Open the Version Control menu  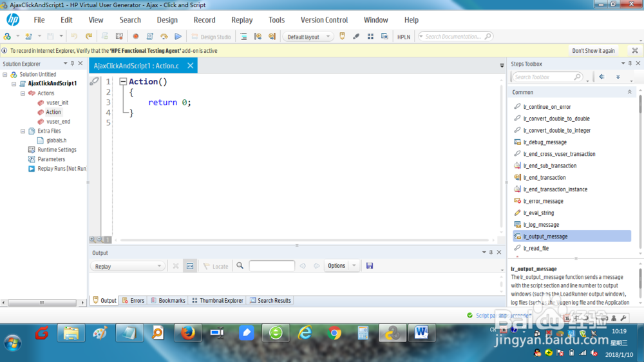point(324,20)
